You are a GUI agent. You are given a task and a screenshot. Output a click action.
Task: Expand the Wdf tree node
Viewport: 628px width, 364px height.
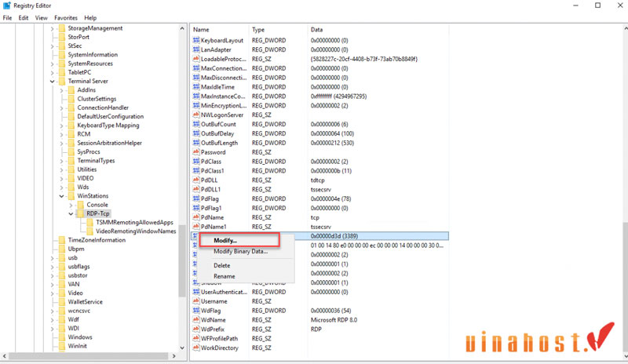point(52,319)
